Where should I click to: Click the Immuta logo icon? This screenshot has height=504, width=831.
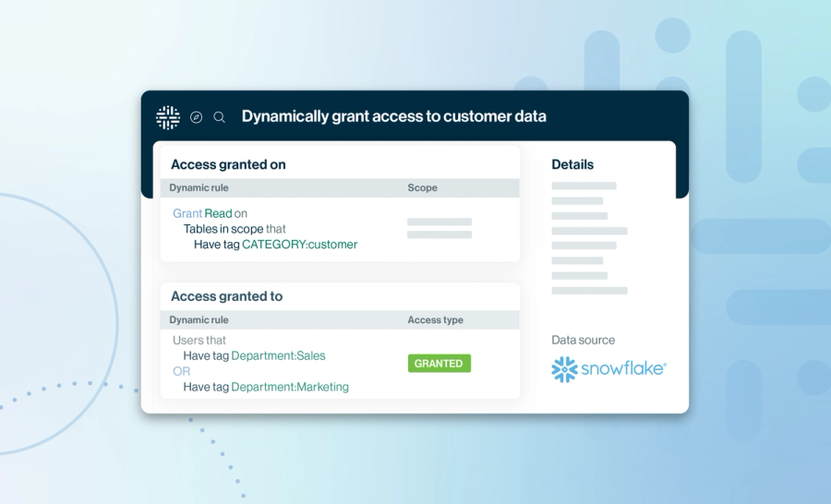(168, 117)
